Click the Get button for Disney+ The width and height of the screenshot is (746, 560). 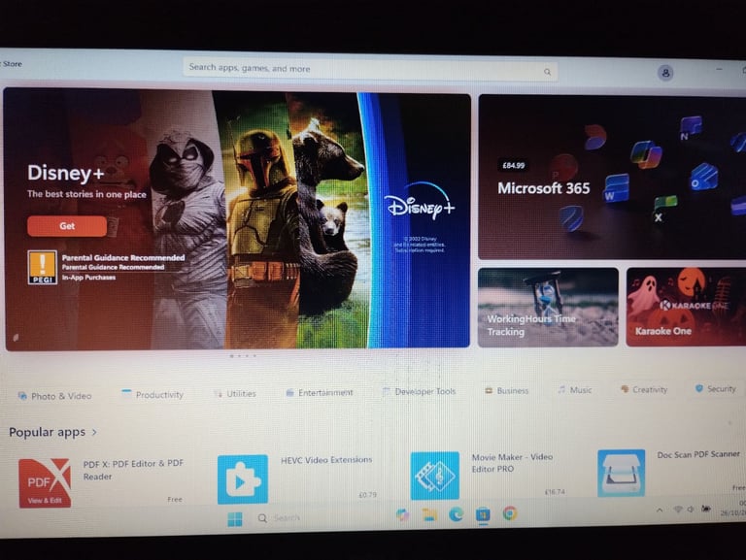click(67, 226)
